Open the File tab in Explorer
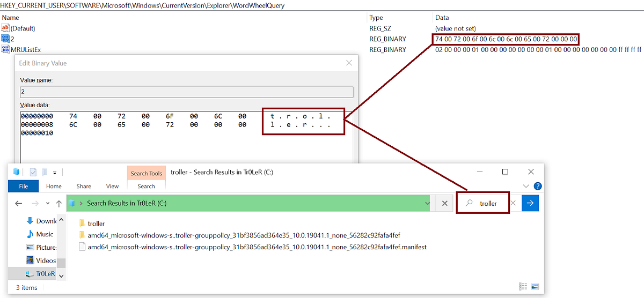644x298 pixels. coord(24,186)
